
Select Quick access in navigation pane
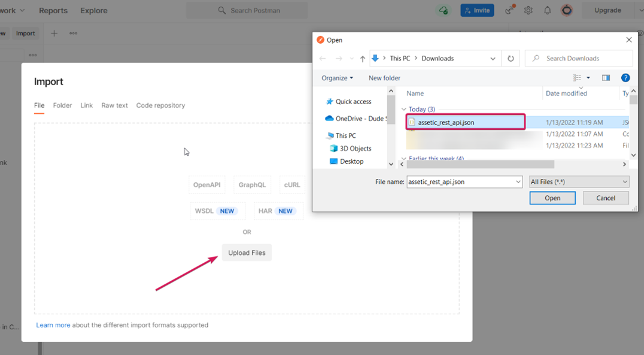click(x=349, y=102)
